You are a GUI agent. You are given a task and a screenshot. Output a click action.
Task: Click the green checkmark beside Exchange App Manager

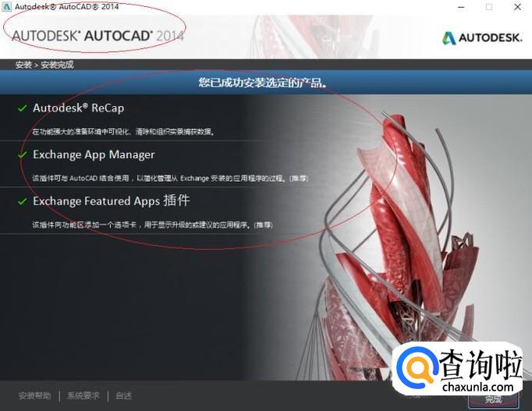click(22, 155)
